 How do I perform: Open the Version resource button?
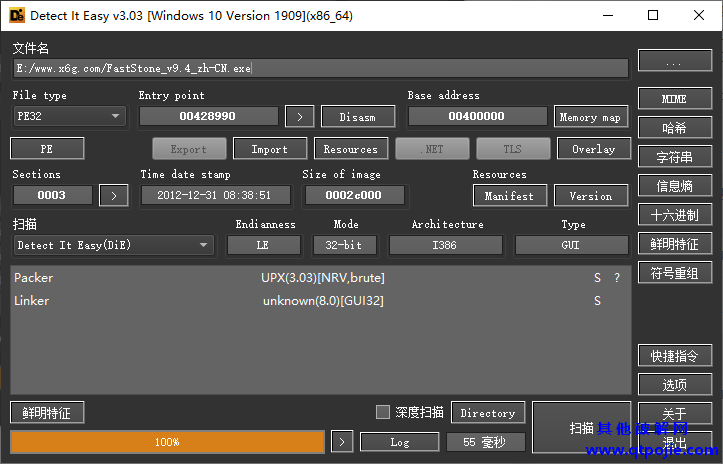pyautogui.click(x=591, y=196)
